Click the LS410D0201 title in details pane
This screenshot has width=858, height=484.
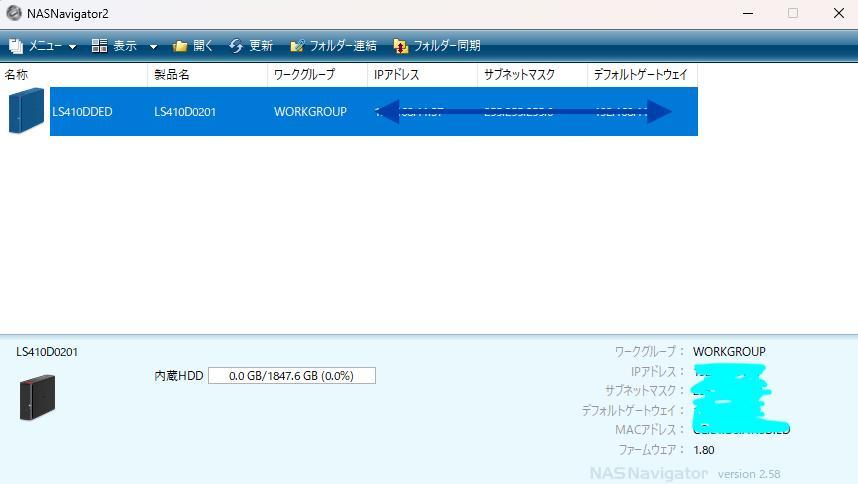[47, 352]
